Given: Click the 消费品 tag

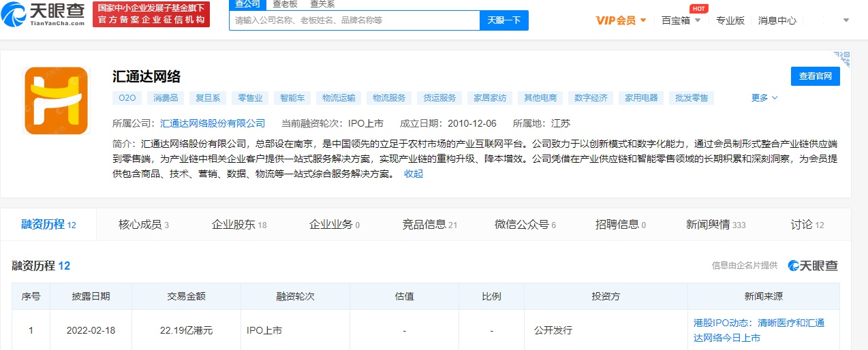Looking at the screenshot, I should [166, 98].
